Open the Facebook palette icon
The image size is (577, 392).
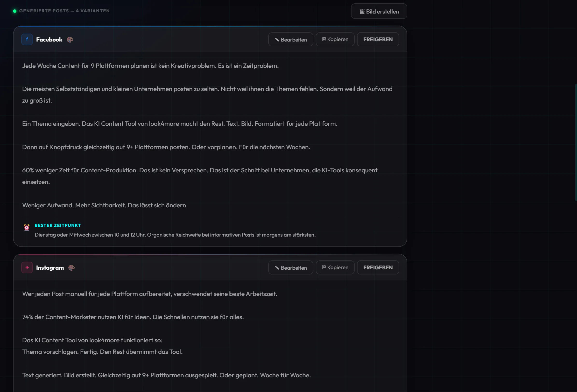70,40
